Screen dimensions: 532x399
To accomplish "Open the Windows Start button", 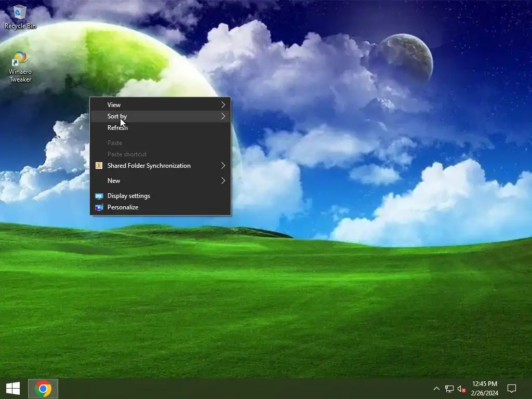I will click(13, 389).
